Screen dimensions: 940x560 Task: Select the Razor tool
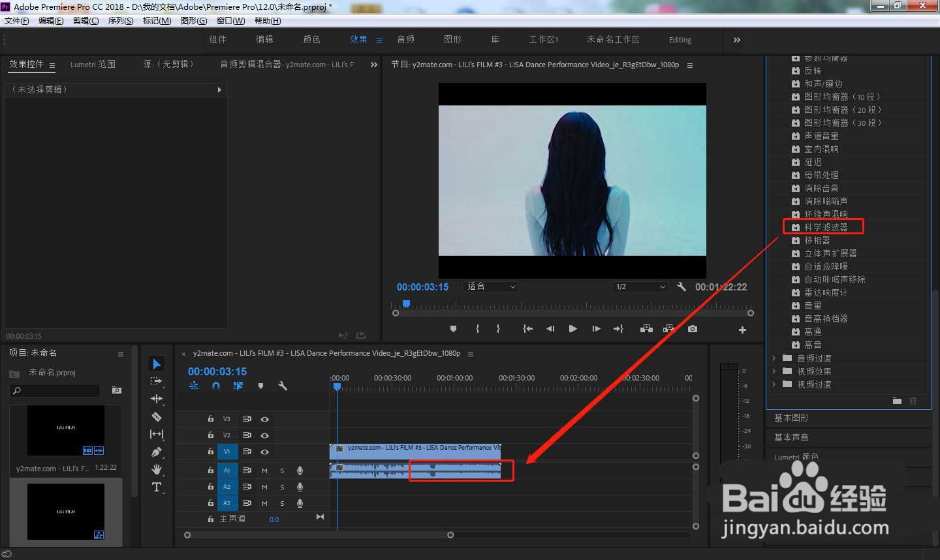click(x=157, y=416)
